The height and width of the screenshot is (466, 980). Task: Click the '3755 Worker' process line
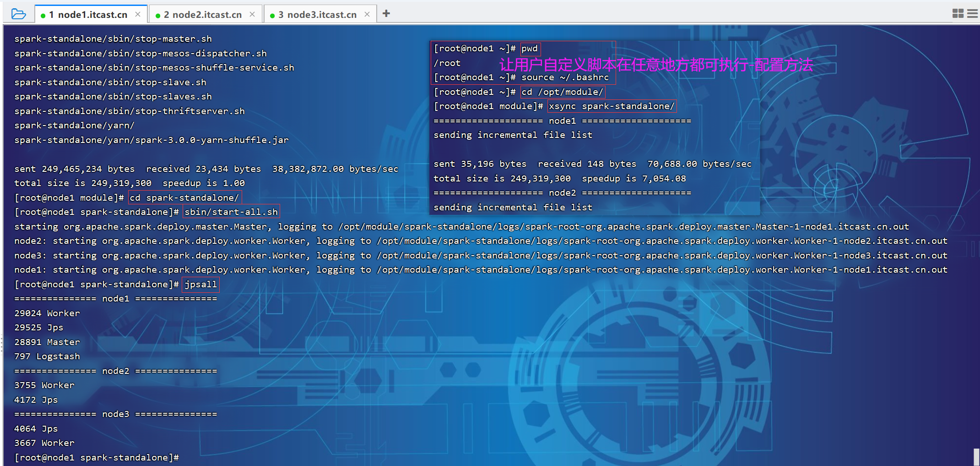[44, 385]
